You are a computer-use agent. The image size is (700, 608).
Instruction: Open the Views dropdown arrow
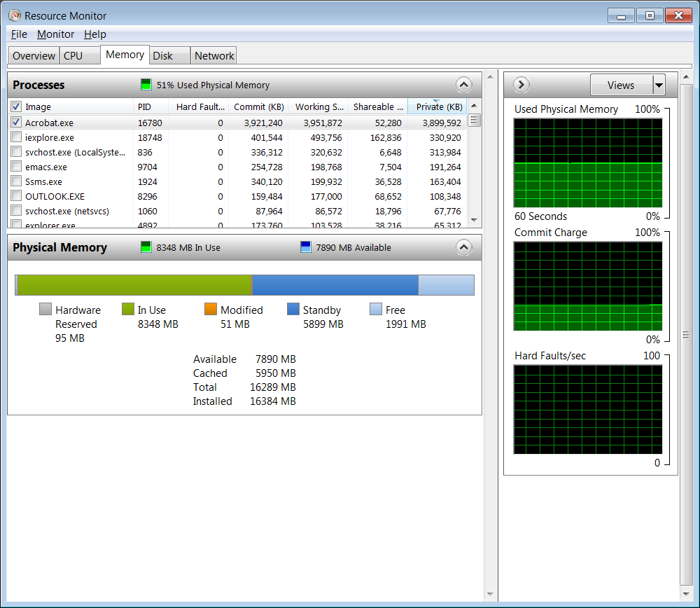[659, 85]
